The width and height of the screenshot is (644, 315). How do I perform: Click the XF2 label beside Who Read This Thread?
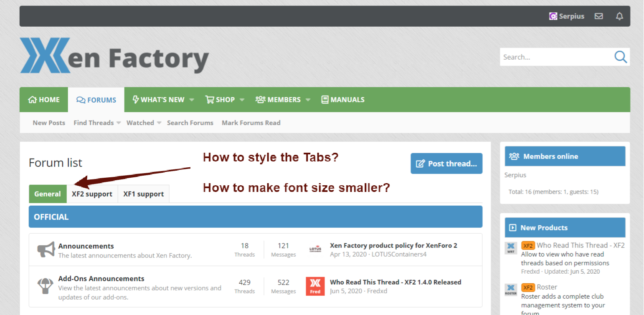[x=528, y=245]
